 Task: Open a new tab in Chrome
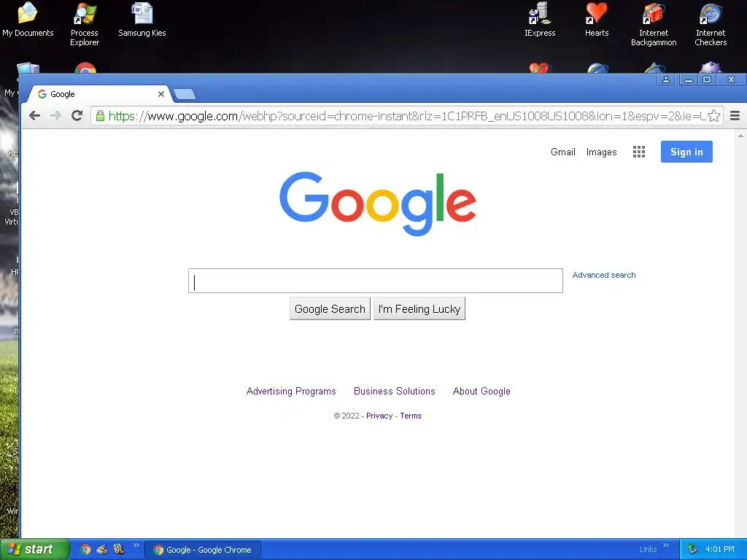185,94
